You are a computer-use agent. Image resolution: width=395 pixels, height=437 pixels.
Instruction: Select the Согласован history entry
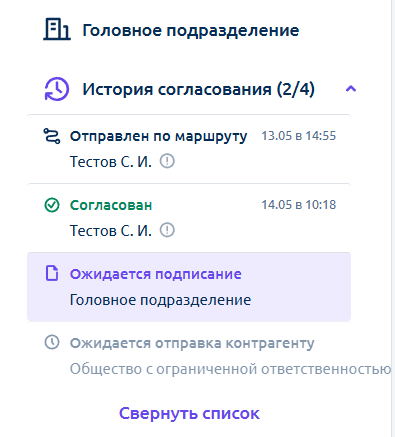189,218
